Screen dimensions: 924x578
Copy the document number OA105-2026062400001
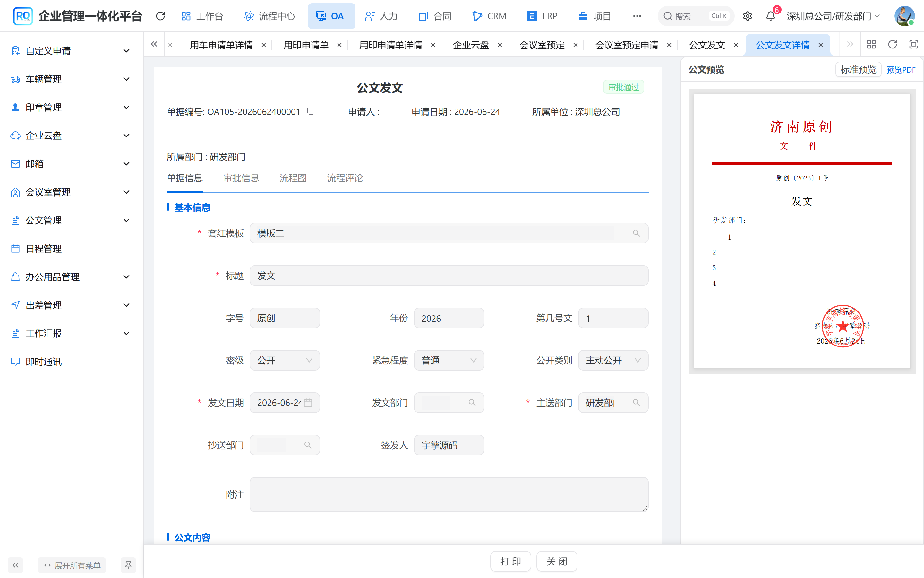click(x=311, y=111)
